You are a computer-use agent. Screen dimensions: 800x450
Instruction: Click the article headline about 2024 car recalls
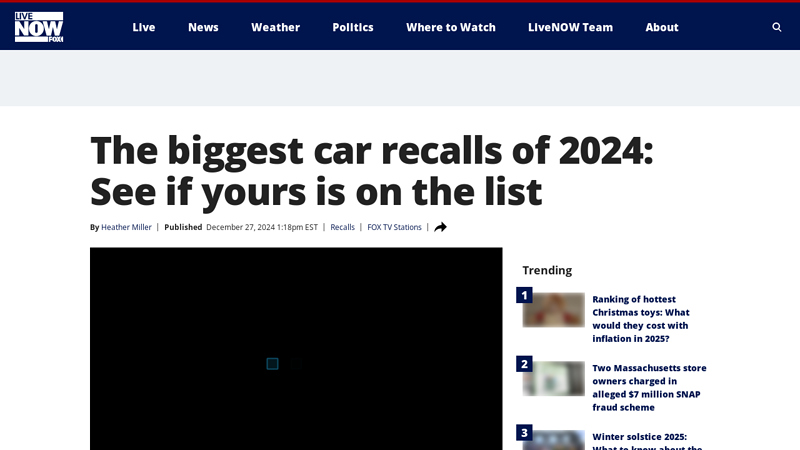[x=371, y=171]
